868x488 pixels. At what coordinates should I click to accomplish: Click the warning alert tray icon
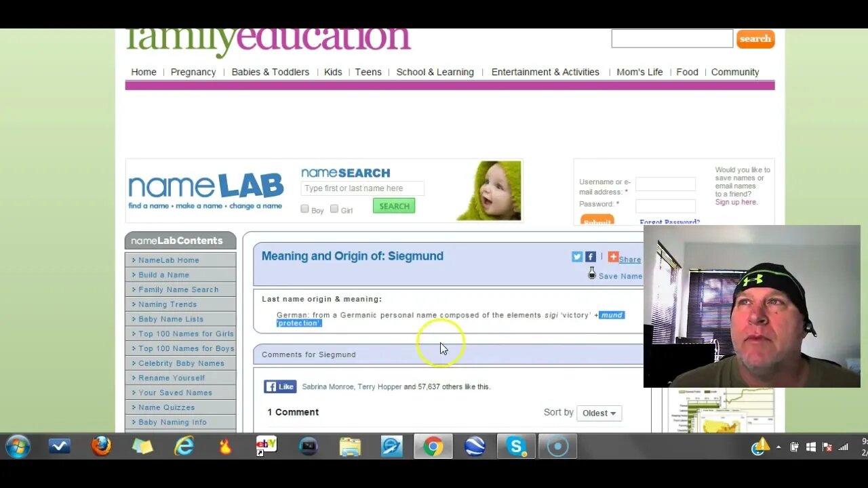pyautogui.click(x=762, y=445)
